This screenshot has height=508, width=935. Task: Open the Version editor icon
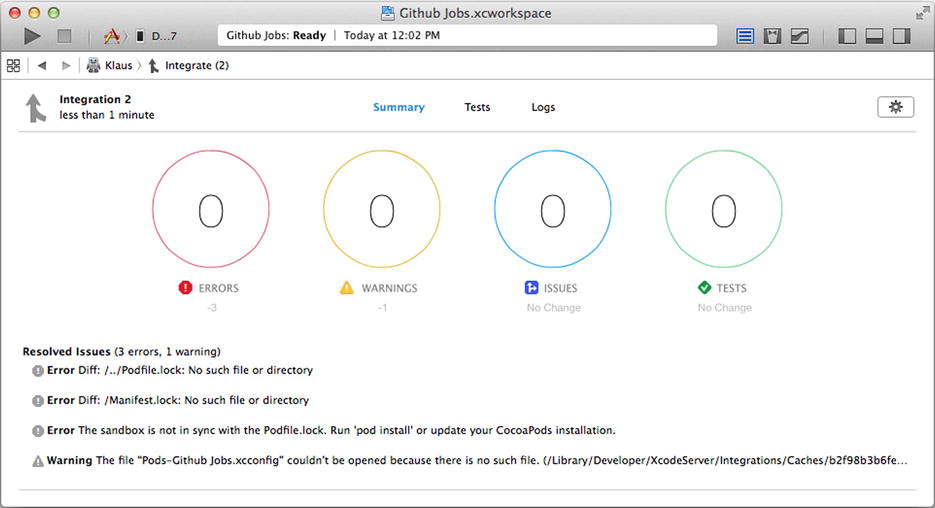pos(800,36)
